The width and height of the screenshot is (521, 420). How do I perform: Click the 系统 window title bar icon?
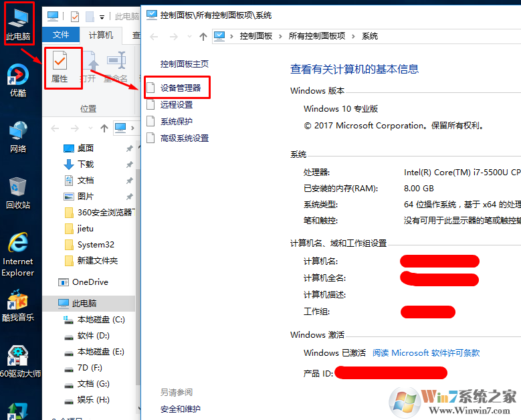(152, 15)
